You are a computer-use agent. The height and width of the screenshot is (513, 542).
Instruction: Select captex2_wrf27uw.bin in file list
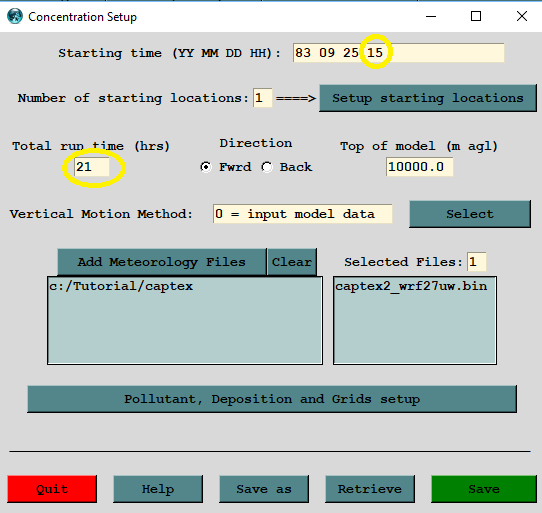point(411,286)
